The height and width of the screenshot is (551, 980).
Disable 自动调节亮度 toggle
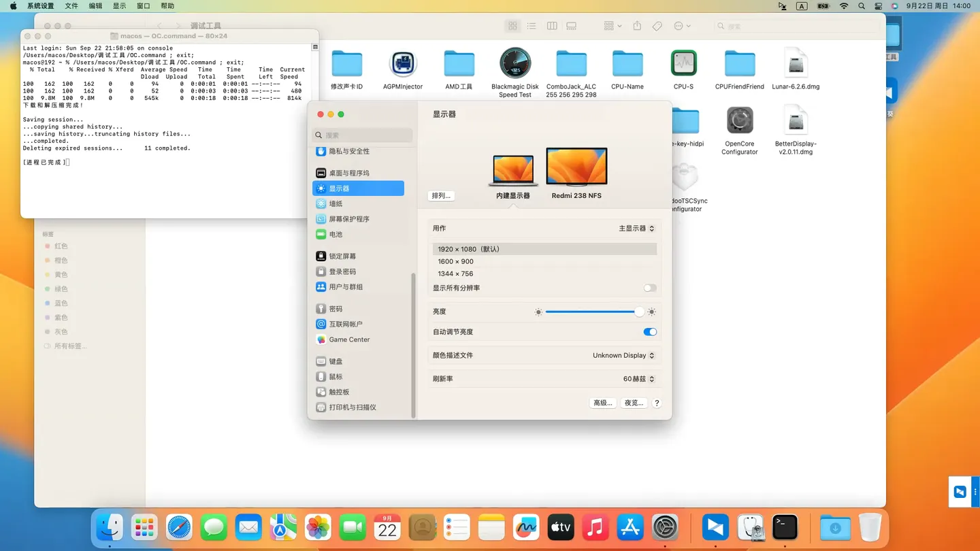tap(650, 331)
